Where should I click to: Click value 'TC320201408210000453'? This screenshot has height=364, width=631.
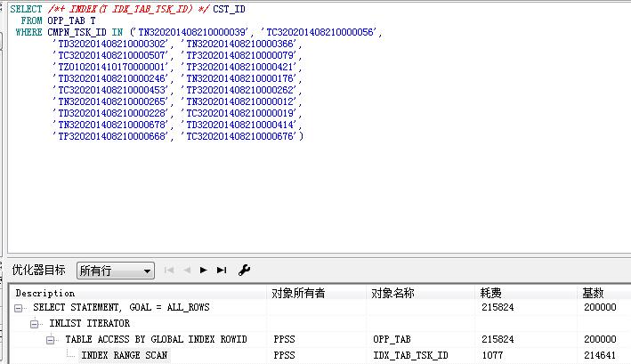tap(111, 90)
